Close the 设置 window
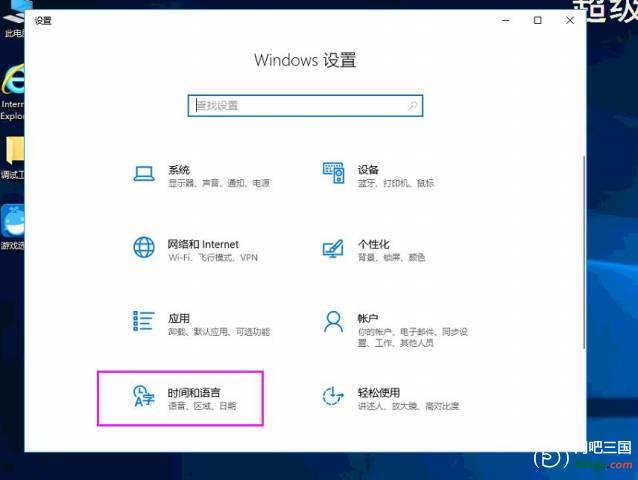 click(570, 20)
